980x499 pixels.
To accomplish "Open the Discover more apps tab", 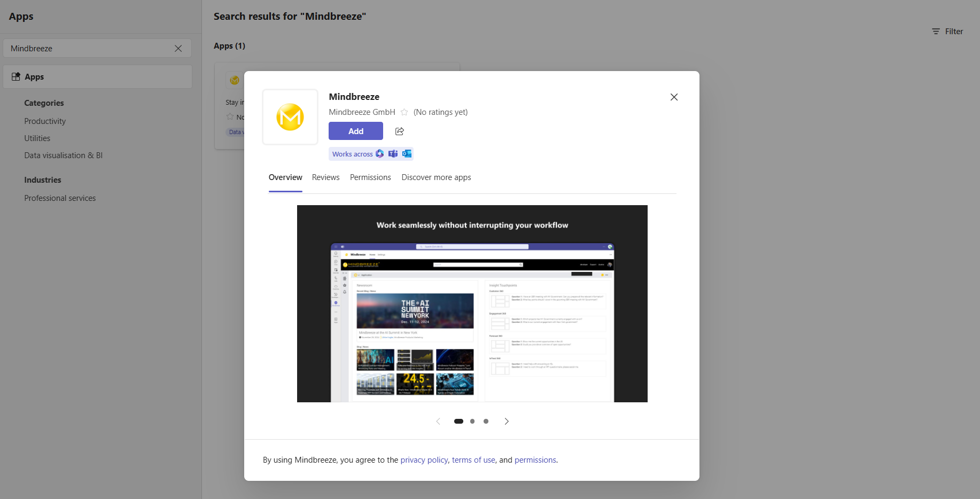I will pos(436,177).
